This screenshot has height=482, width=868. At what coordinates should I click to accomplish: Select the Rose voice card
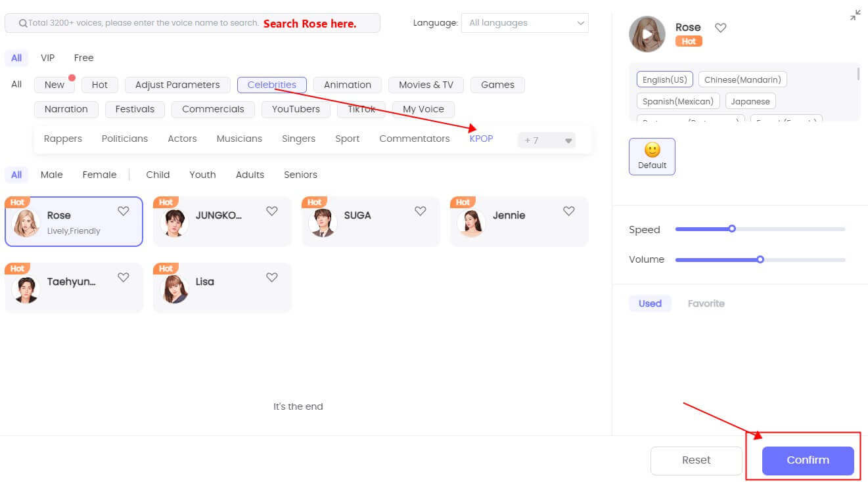pyautogui.click(x=74, y=222)
